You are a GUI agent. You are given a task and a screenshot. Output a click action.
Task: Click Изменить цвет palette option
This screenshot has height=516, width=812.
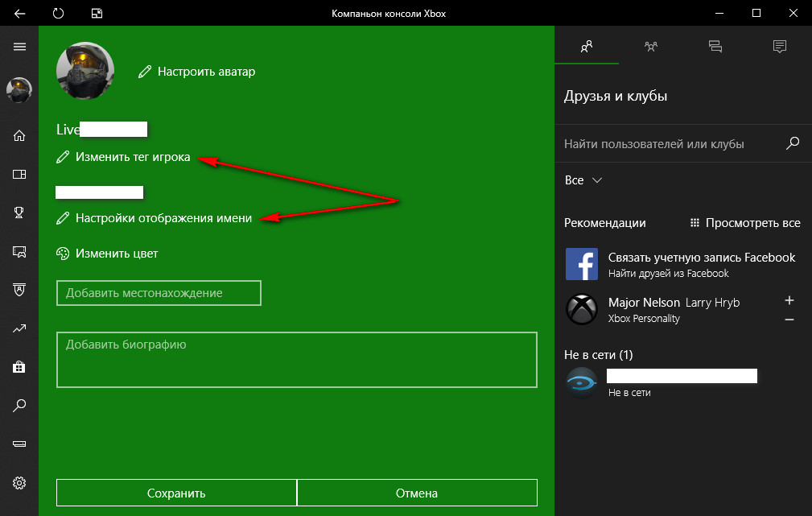coord(107,254)
